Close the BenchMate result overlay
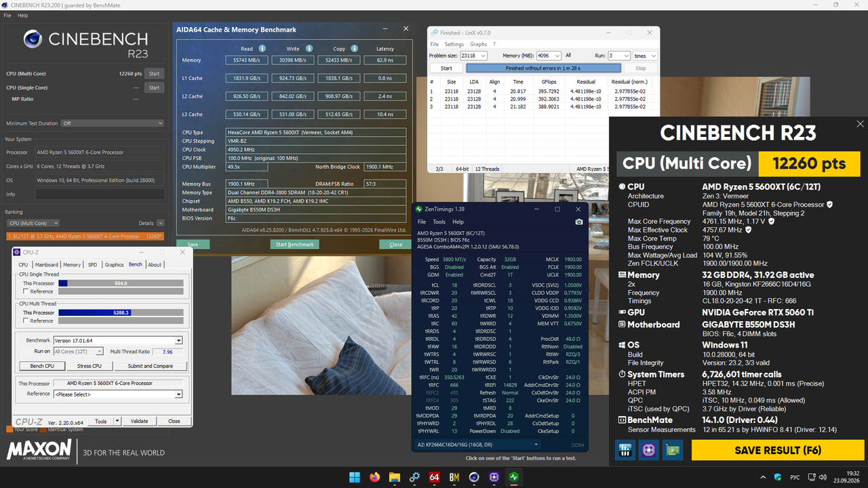The height and width of the screenshot is (488, 868). point(860,124)
